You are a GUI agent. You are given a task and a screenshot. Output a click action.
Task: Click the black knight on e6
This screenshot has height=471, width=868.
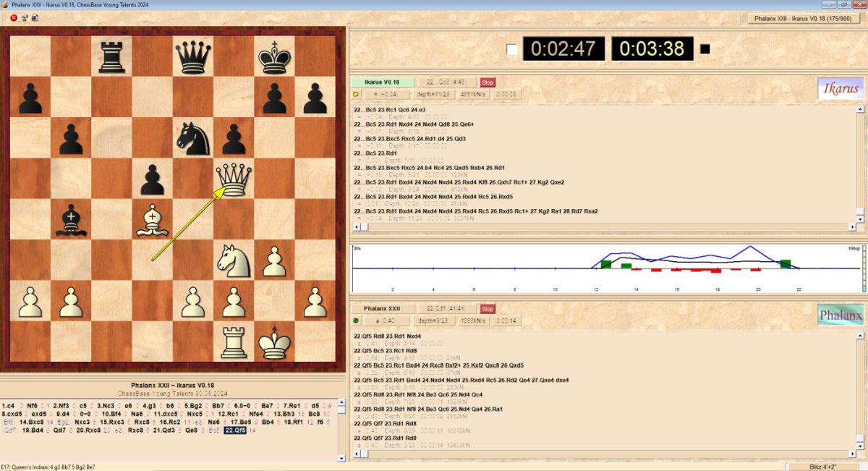click(193, 138)
